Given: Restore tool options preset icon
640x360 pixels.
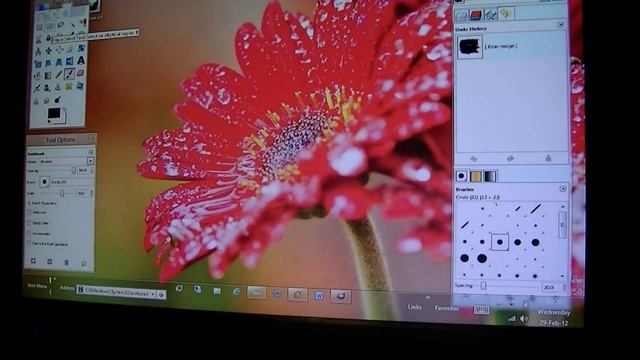Looking at the screenshot, I should [x=50, y=261].
